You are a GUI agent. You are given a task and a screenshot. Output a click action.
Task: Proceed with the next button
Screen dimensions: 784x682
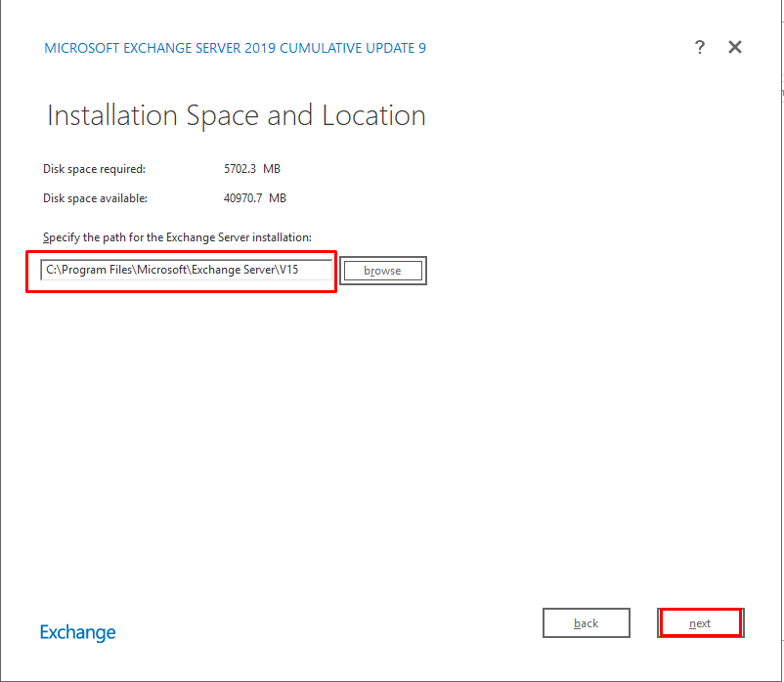coord(700,623)
